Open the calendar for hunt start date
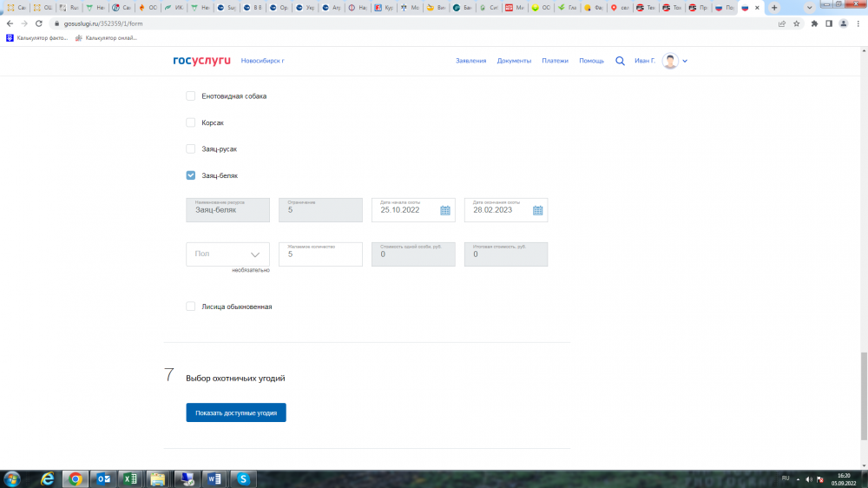The height and width of the screenshot is (488, 868). coord(445,210)
